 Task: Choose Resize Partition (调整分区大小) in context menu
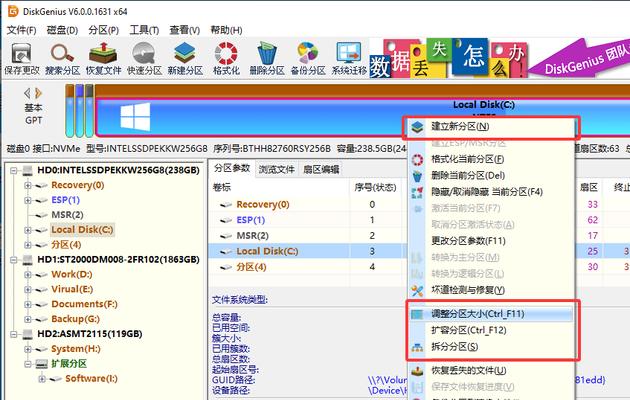tap(492, 314)
